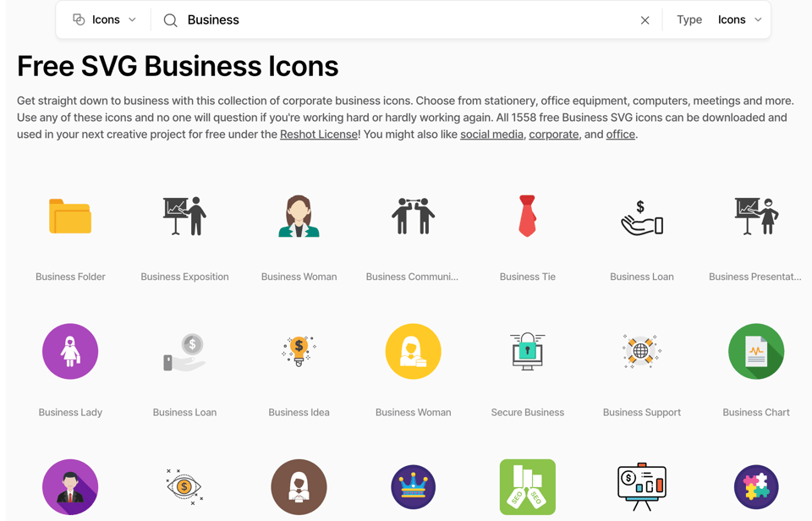Open the Reshot License link
This screenshot has width=812, height=521.
(319, 134)
